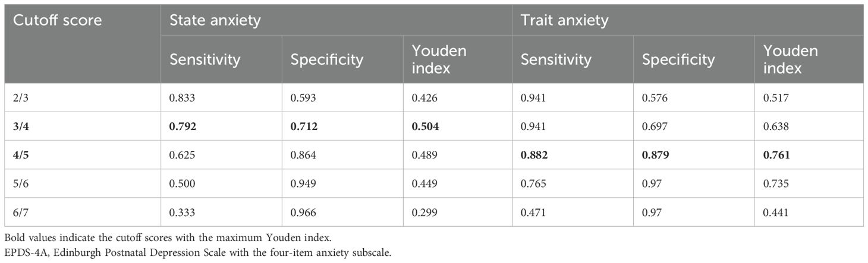Click the Specificity header under Trait anxiety

pyautogui.click(x=680, y=59)
